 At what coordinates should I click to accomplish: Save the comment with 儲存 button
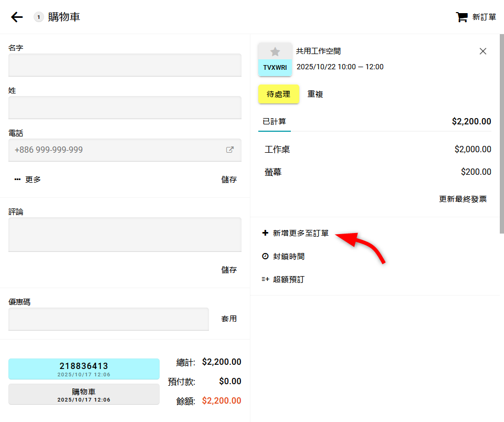pyautogui.click(x=229, y=270)
